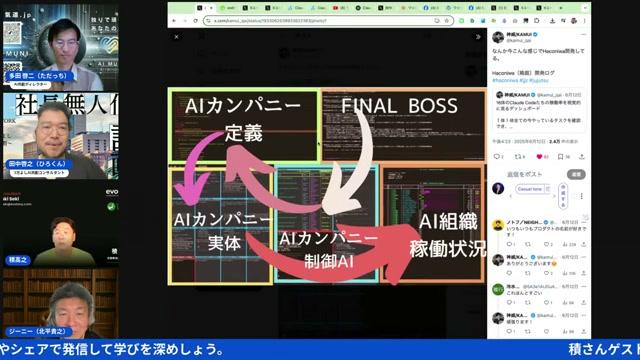Select 田中啓之 (ひろくん) participant video tile
The height and width of the screenshot is (360, 640).
pos(60,136)
